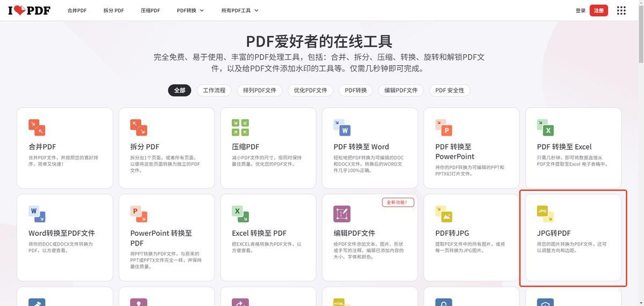
Task: Switch to the 工作流程 filter tab
Action: (x=214, y=91)
